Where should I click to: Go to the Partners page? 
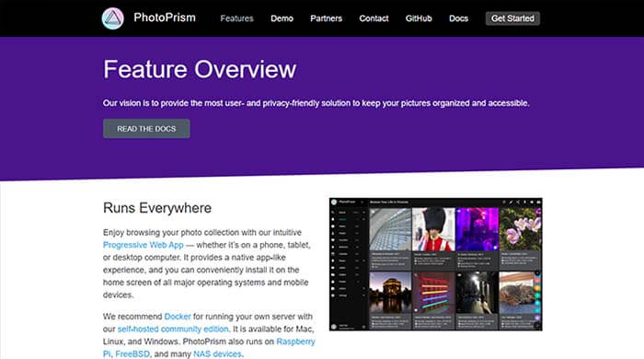pos(326,18)
